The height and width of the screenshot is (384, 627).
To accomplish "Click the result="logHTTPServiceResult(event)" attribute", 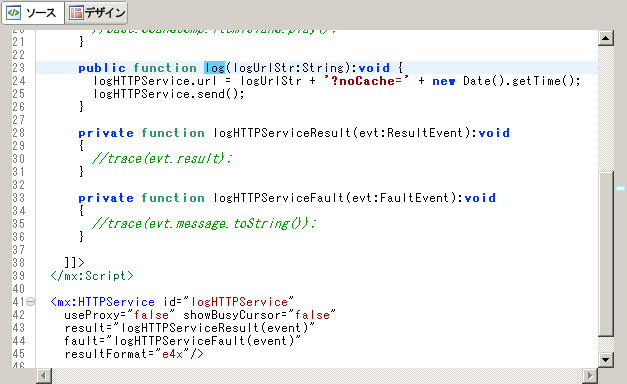I will (x=190, y=328).
